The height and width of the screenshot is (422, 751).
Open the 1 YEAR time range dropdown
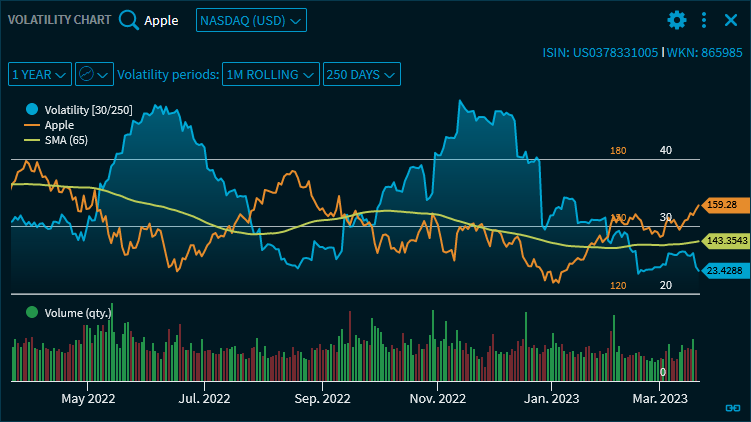pyautogui.click(x=40, y=74)
